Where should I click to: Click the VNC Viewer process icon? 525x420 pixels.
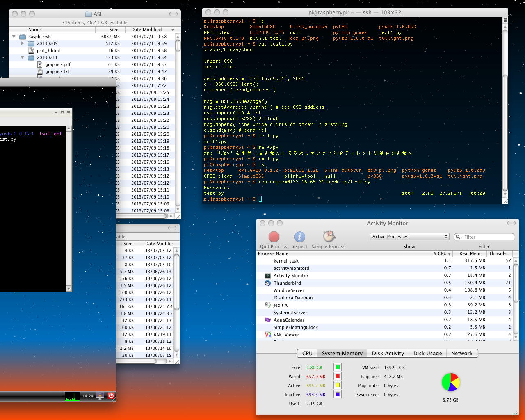point(268,335)
